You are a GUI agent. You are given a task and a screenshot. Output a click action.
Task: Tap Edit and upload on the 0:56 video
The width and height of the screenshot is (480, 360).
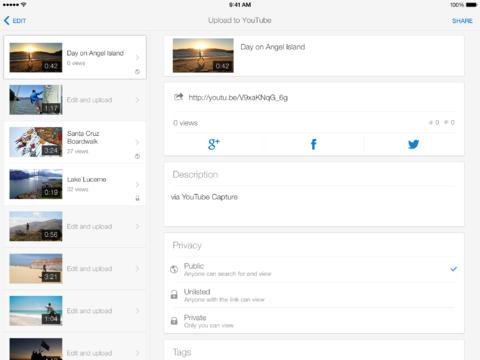(89, 227)
